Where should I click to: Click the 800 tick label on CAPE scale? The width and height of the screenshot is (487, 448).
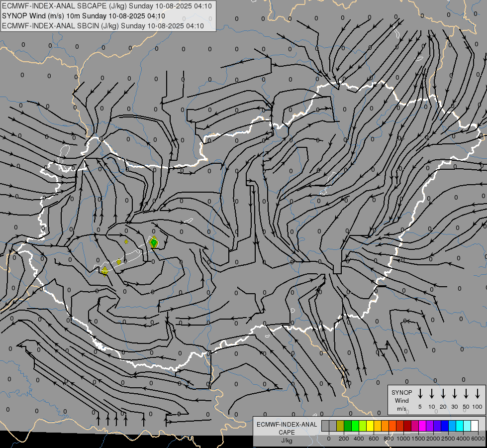point(389,439)
